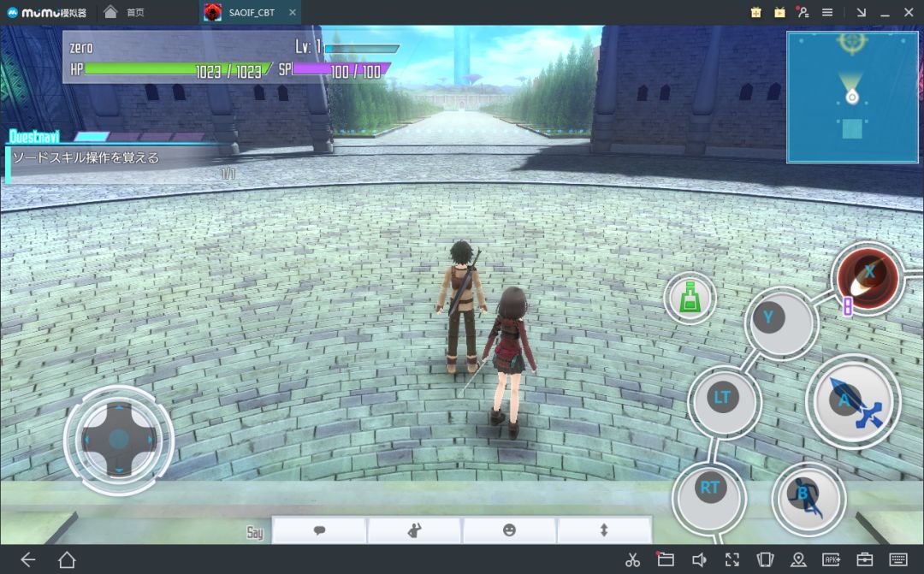Click the player name zero
Viewport: 924px width, 574px height.
click(x=81, y=48)
